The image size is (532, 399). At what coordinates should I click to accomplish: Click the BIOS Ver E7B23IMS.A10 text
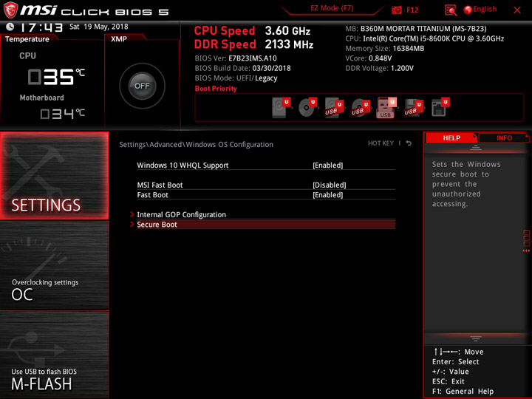(236, 58)
